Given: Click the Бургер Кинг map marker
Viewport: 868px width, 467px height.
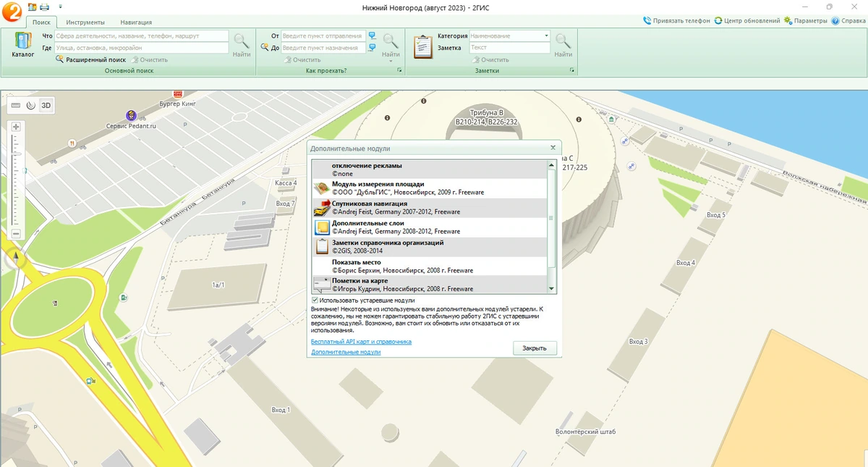Looking at the screenshot, I should pyautogui.click(x=178, y=94).
